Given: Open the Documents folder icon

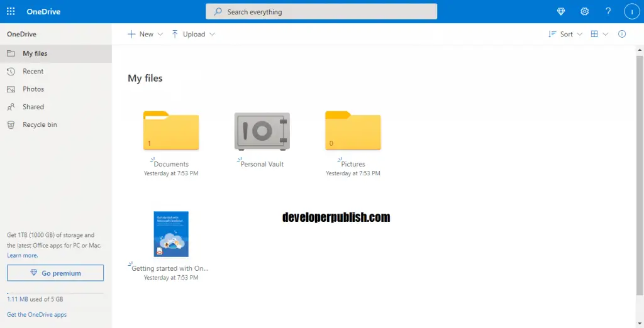Looking at the screenshot, I should click(x=171, y=130).
